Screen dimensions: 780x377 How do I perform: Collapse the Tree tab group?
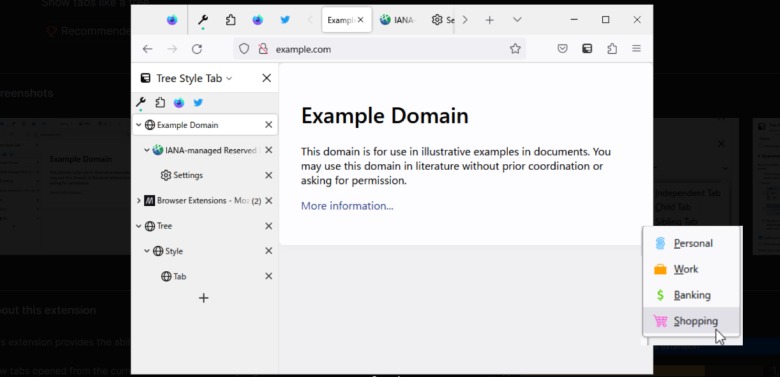click(138, 226)
